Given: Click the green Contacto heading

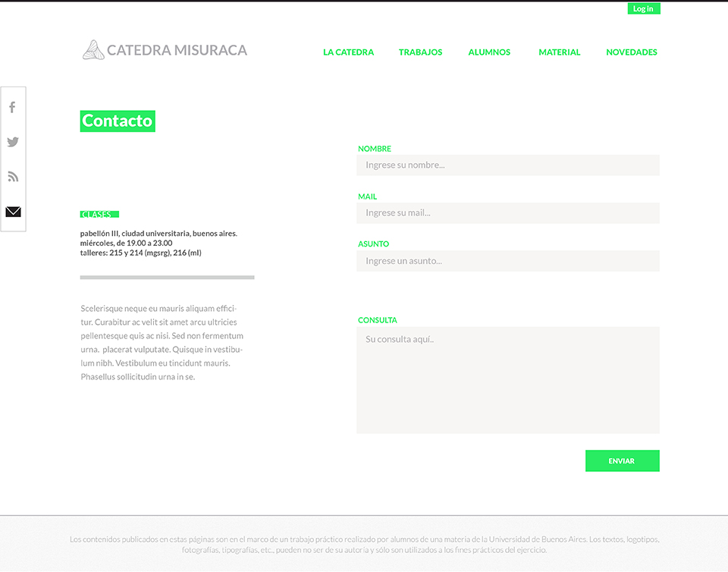Looking at the screenshot, I should coord(118,121).
